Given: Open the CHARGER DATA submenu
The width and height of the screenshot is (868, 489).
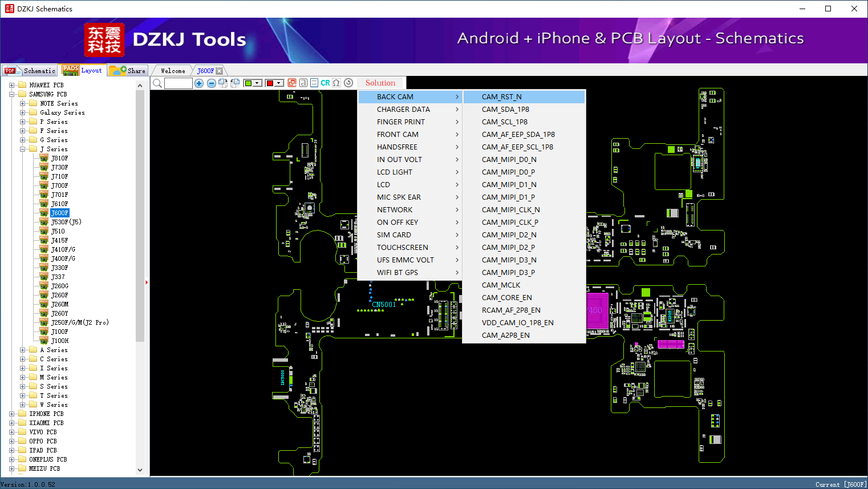Looking at the screenshot, I should [410, 110].
